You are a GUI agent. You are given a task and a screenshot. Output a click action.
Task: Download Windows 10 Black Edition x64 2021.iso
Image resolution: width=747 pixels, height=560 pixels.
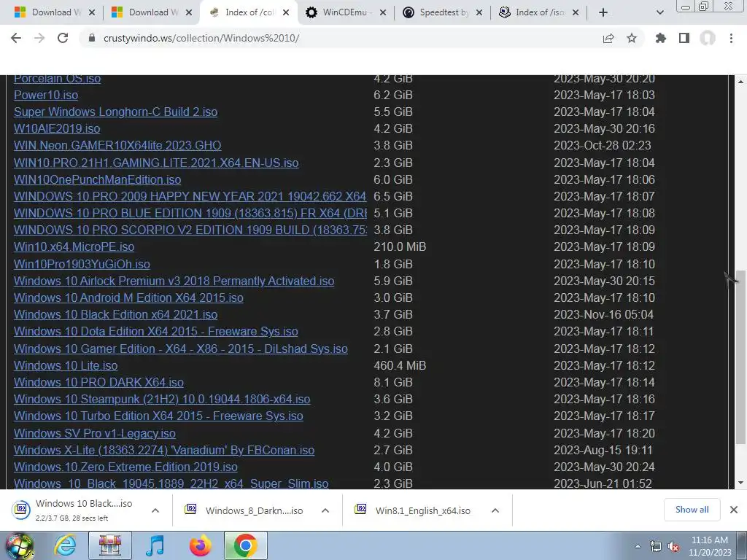pos(115,314)
